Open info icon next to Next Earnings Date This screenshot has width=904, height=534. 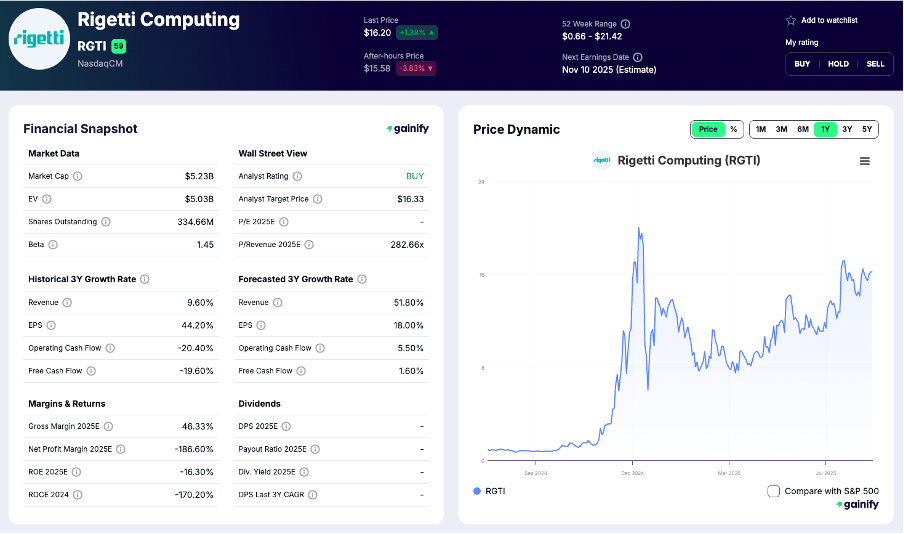[x=638, y=57]
